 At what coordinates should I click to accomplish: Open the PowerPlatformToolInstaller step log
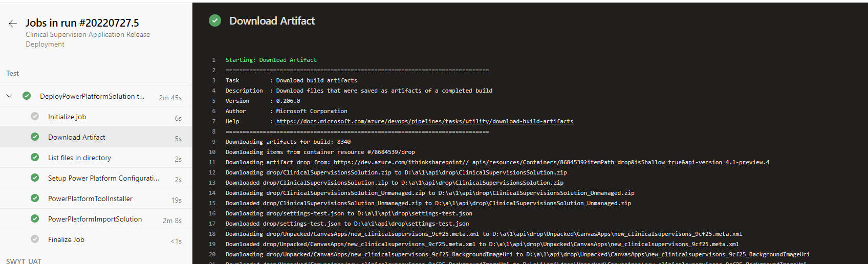tap(90, 199)
